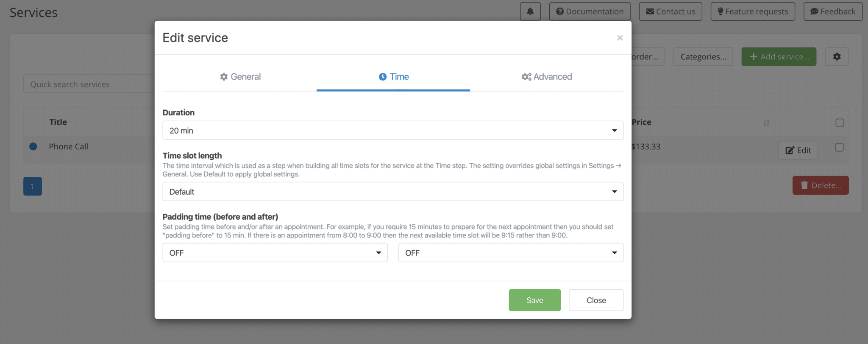Open the padding before OFF dropdown
Screen dimensions: 868x344
pos(275,252)
